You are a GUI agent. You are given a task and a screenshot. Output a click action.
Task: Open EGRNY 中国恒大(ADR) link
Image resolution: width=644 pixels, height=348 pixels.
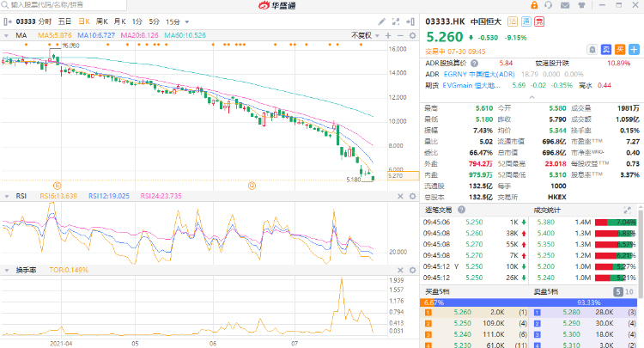pyautogui.click(x=477, y=74)
